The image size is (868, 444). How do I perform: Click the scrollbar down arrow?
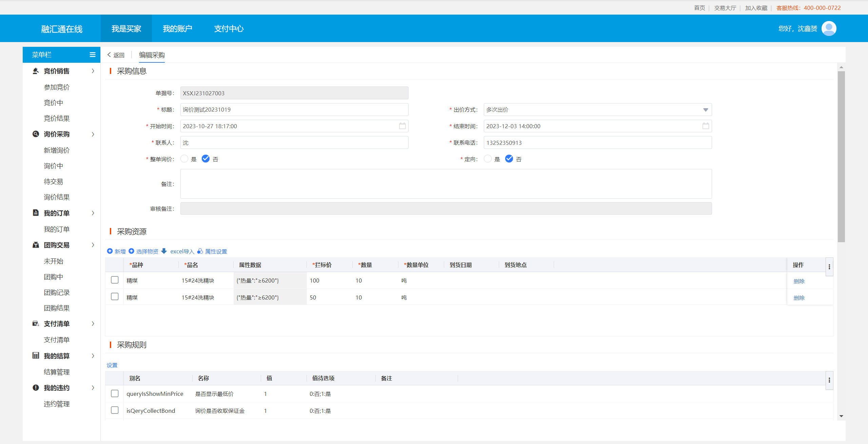(x=841, y=416)
